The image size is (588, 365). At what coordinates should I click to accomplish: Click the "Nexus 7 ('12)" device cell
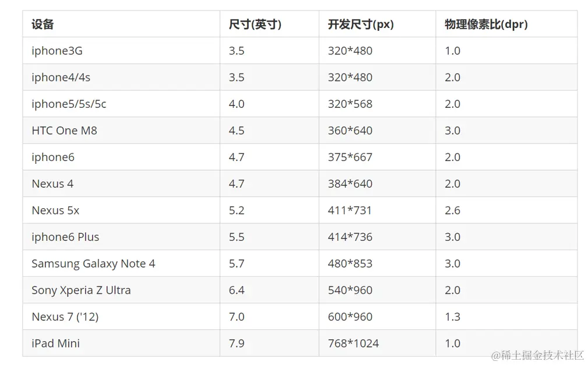click(x=121, y=317)
